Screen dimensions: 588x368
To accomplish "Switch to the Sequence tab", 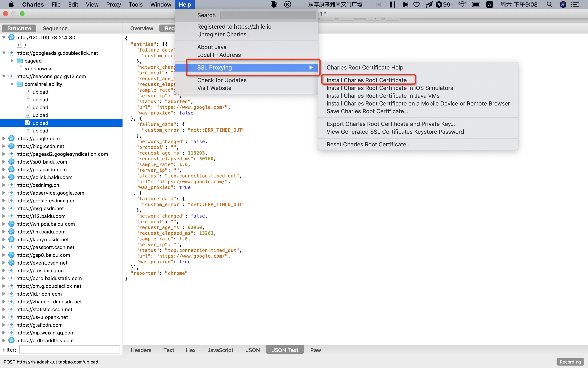I will [x=55, y=28].
